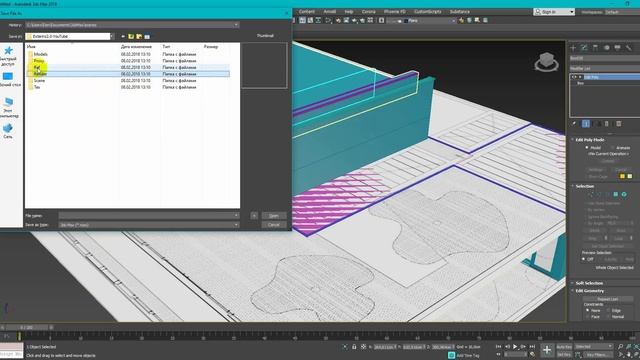Go to Network shortcut in dialog sidebar
Viewport: 640px width, 360px height.
pos(8,131)
